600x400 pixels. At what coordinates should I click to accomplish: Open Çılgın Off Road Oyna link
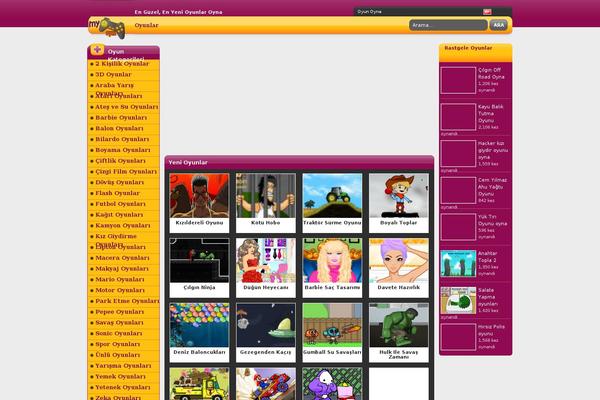(x=491, y=73)
